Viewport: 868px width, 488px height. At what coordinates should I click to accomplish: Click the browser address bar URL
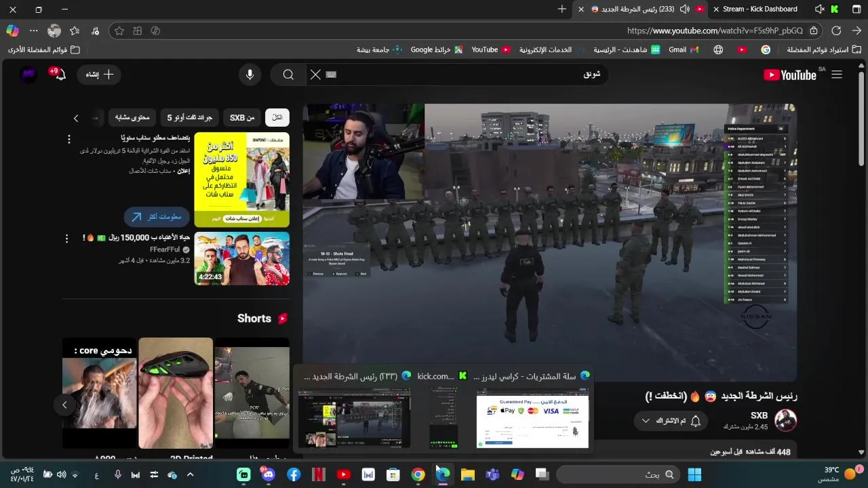pyautogui.click(x=715, y=30)
